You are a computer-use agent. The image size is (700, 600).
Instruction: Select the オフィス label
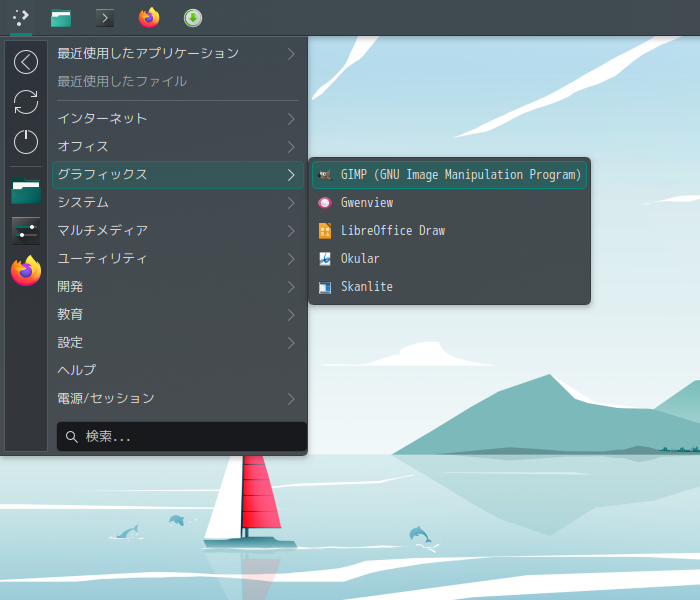point(83,146)
